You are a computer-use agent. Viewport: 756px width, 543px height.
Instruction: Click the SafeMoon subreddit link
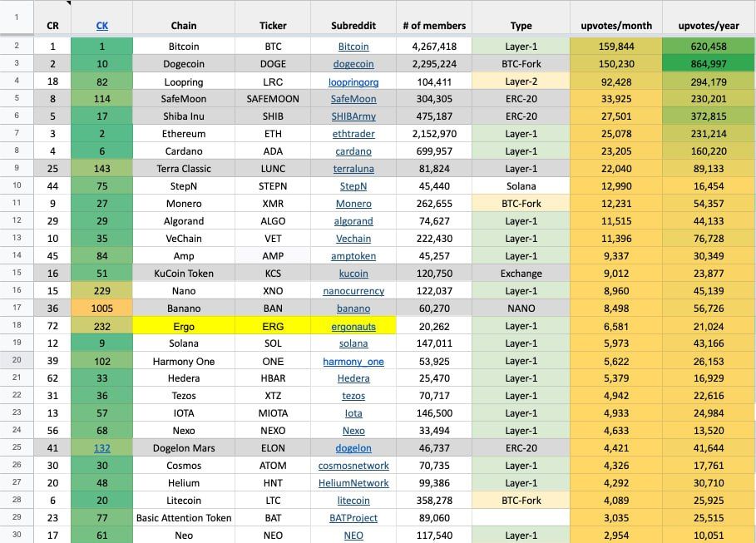[x=353, y=99]
